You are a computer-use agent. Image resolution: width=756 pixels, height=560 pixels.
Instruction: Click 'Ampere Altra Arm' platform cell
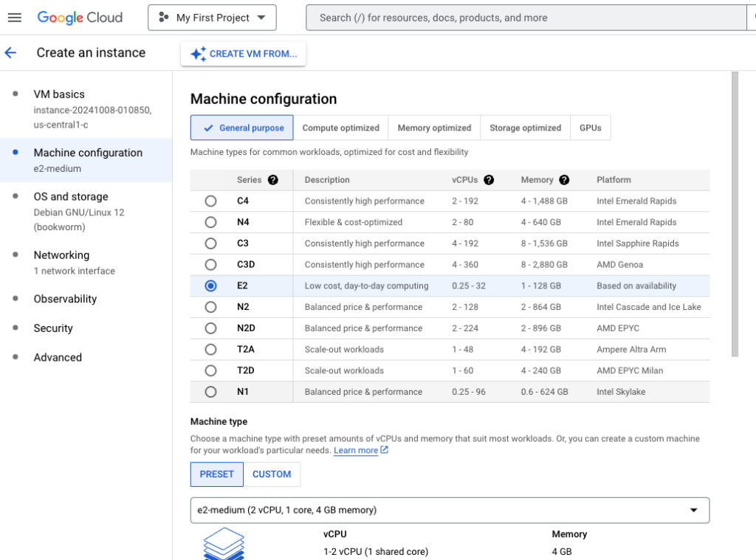click(631, 350)
